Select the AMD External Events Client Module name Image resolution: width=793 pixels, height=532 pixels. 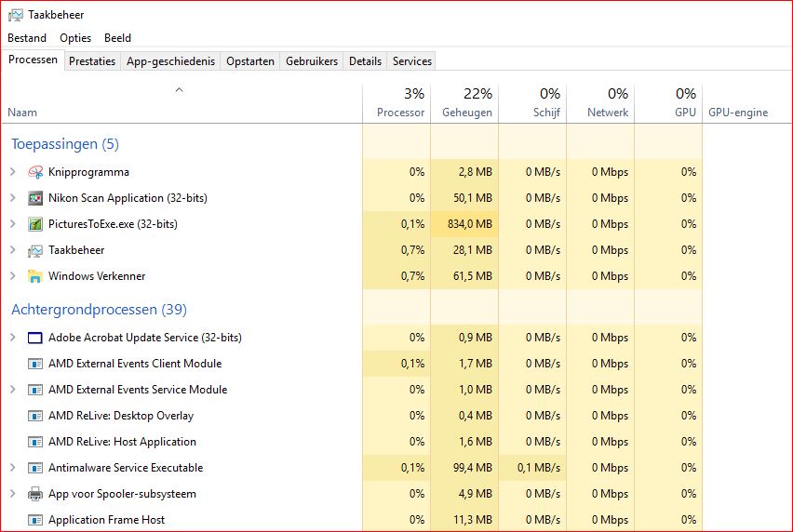tap(135, 364)
